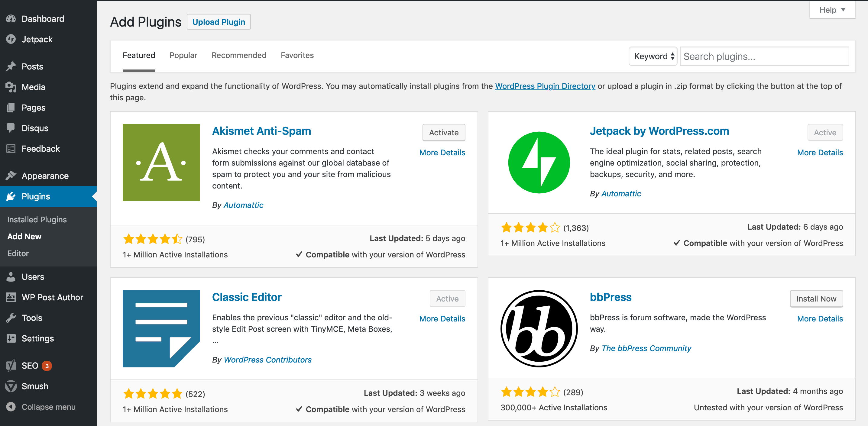Click the bbPress title link

(611, 297)
